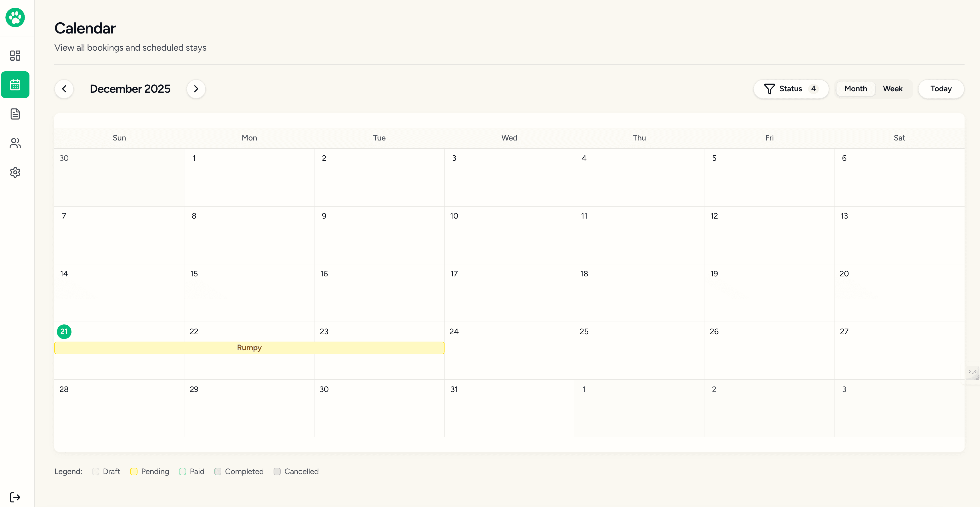Screen dimensions: 980x507
Task: Switch to Week view
Action: pos(893,89)
